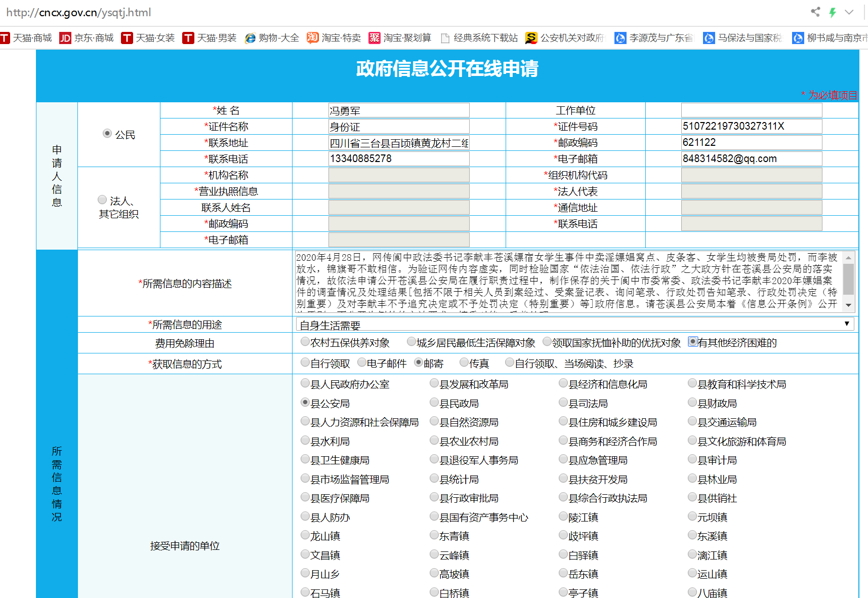The height and width of the screenshot is (598, 868).
Task: Open the 天猫·商城 bookmark
Action: pyautogui.click(x=26, y=38)
